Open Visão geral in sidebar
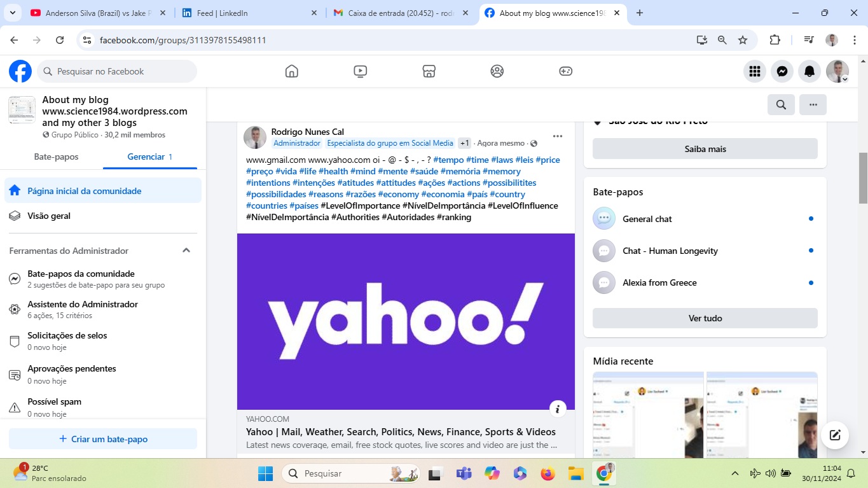 (103, 216)
